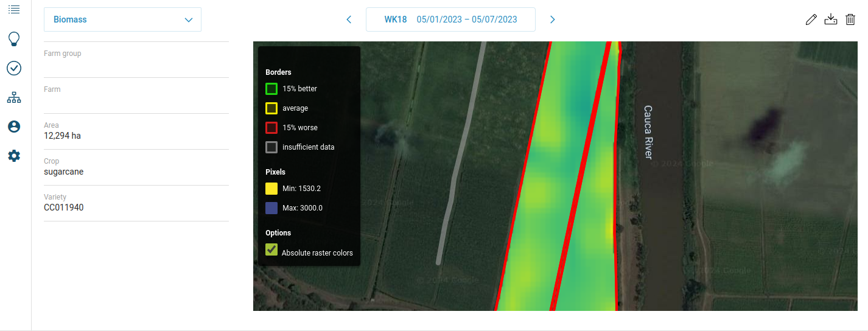Click the pencil edit icon

[811, 19]
